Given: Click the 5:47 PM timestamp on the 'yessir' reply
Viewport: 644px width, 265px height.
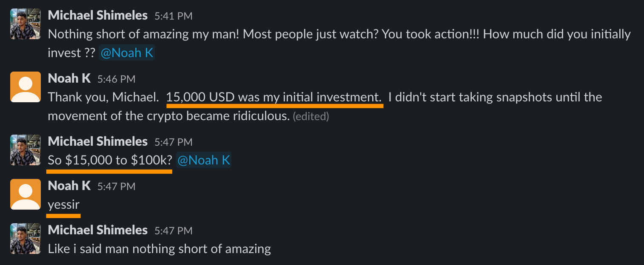Looking at the screenshot, I should (x=116, y=186).
